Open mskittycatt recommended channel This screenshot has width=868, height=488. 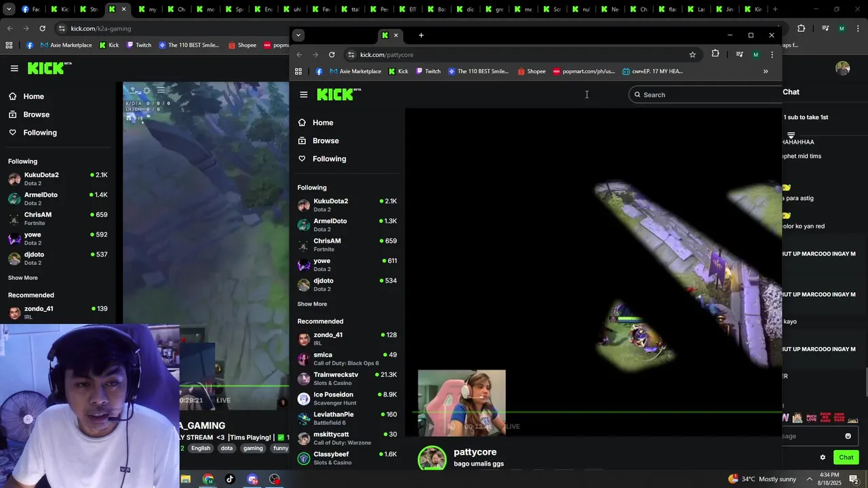tap(347, 439)
